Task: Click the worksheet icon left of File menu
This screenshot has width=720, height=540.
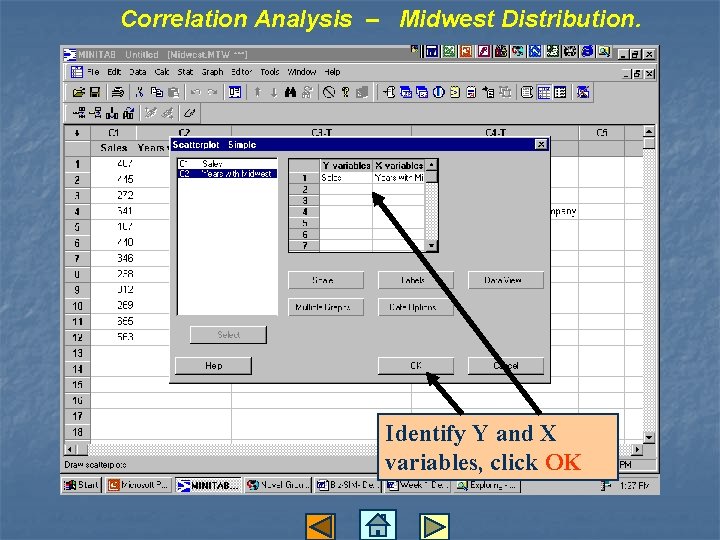Action: [77, 72]
